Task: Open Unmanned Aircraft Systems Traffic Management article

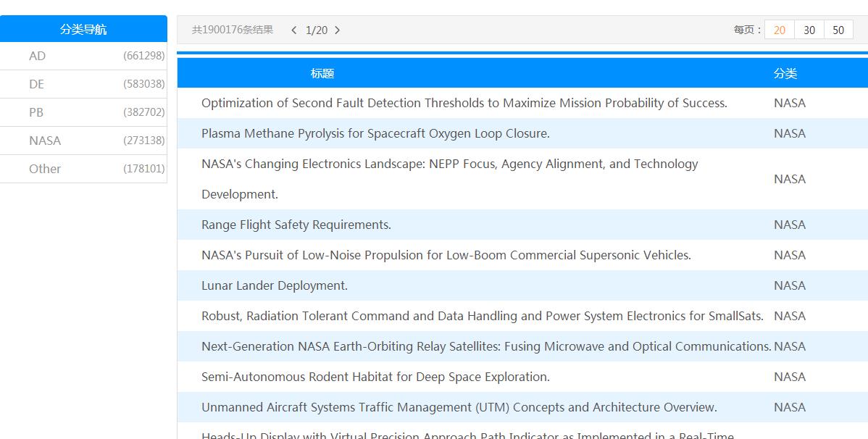Action: (x=459, y=407)
